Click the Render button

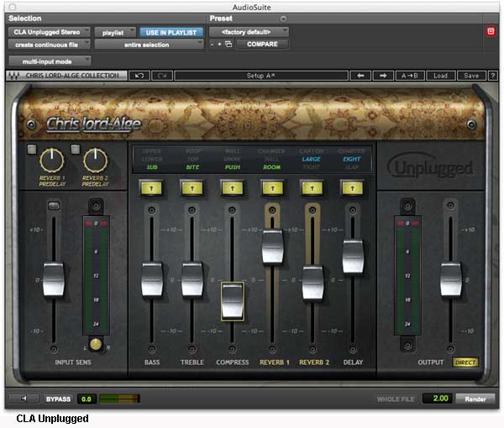pyautogui.click(x=475, y=399)
